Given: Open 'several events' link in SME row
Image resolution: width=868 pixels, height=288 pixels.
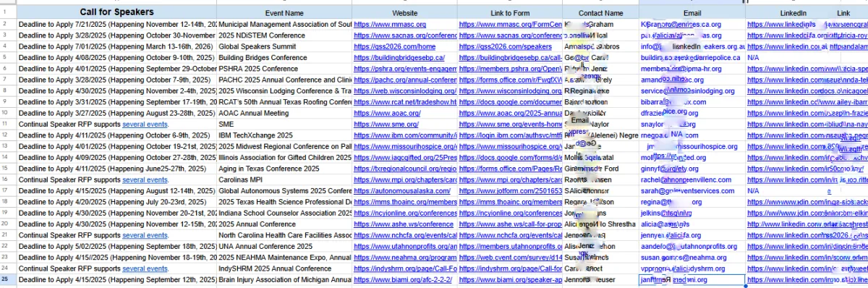Looking at the screenshot, I should (x=145, y=124).
